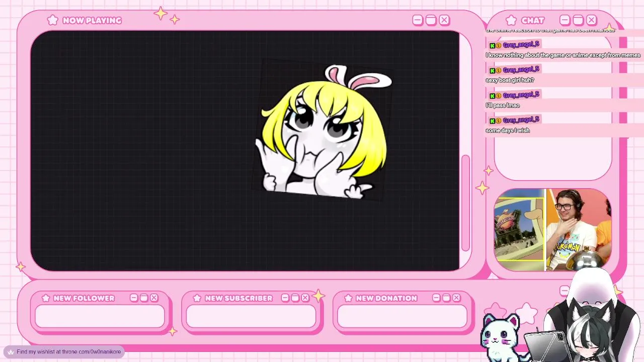Click the star icon beside New Follower
Screen dimensions: 644x362
46,298
